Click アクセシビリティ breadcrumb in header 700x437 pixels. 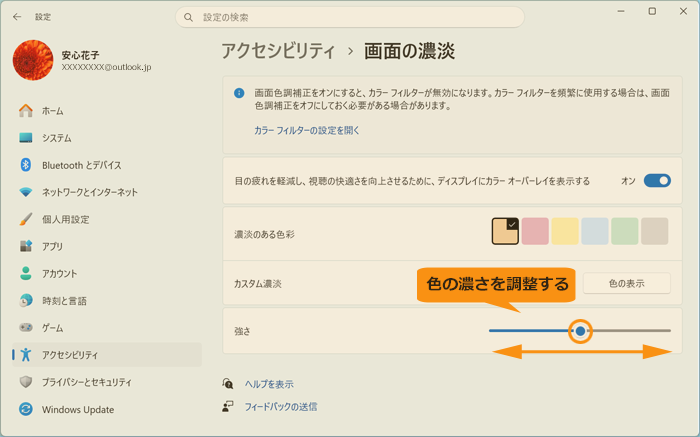coord(278,51)
